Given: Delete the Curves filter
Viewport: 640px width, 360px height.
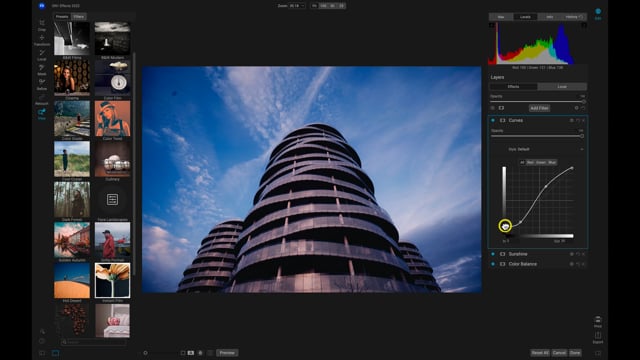Looking at the screenshot, I should click(583, 120).
